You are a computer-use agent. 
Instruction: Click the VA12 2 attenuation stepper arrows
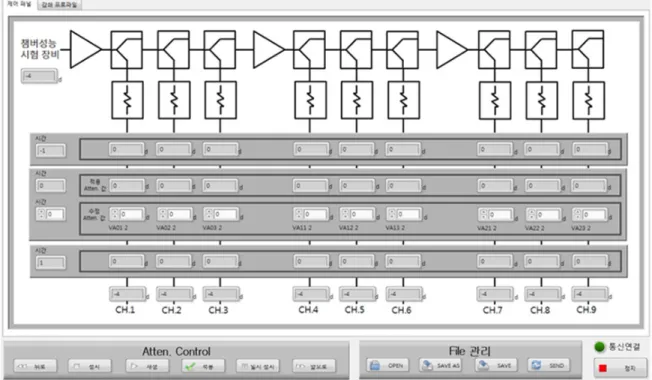point(345,214)
